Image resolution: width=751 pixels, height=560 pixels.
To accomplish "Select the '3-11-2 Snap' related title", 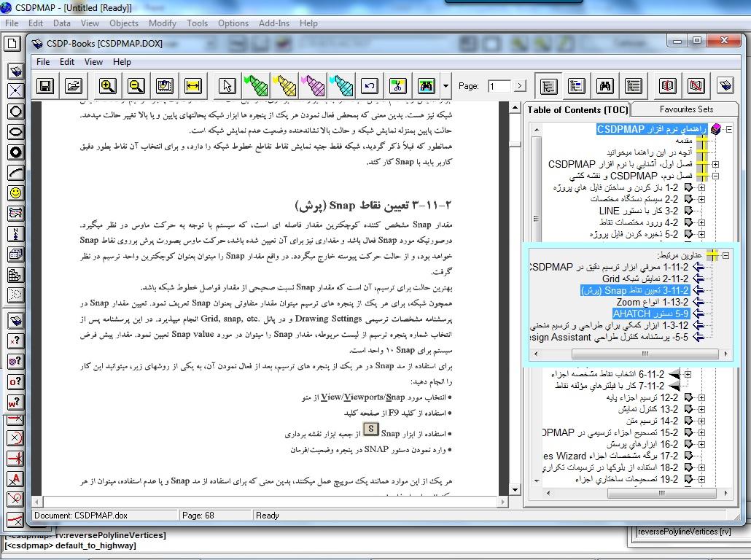I will [634, 290].
